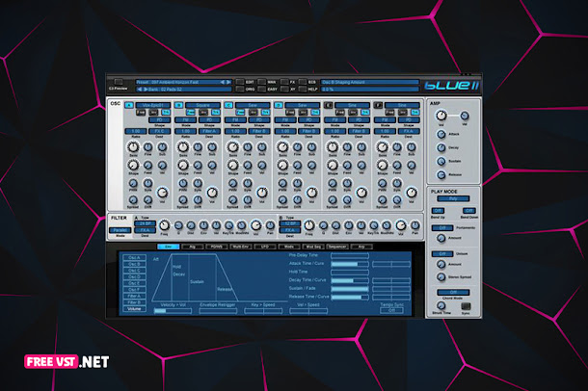The width and height of the screenshot is (588, 391).
Task: Open oscillator A PD shape dropdown
Action: click(160, 119)
